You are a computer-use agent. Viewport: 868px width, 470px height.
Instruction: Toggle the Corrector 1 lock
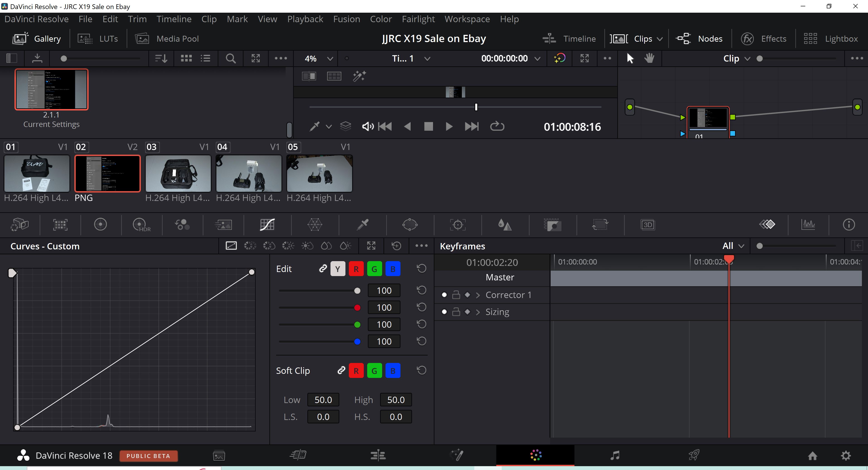click(456, 295)
